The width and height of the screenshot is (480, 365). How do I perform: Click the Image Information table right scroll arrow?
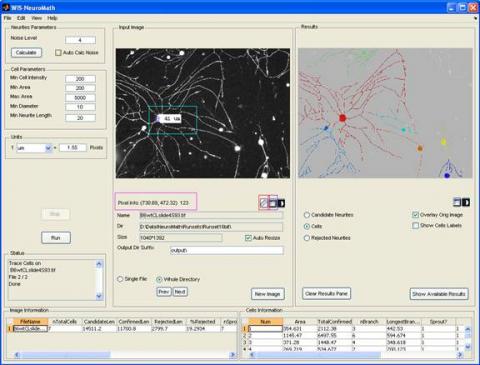click(233, 355)
